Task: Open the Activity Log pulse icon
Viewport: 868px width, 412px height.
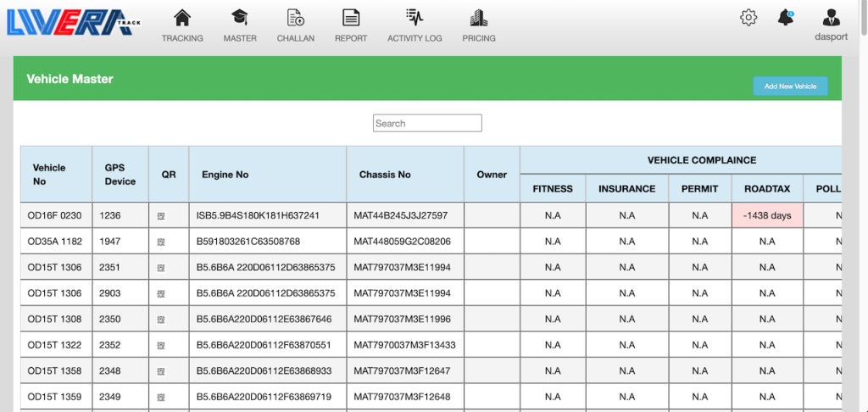Action: pos(415,18)
